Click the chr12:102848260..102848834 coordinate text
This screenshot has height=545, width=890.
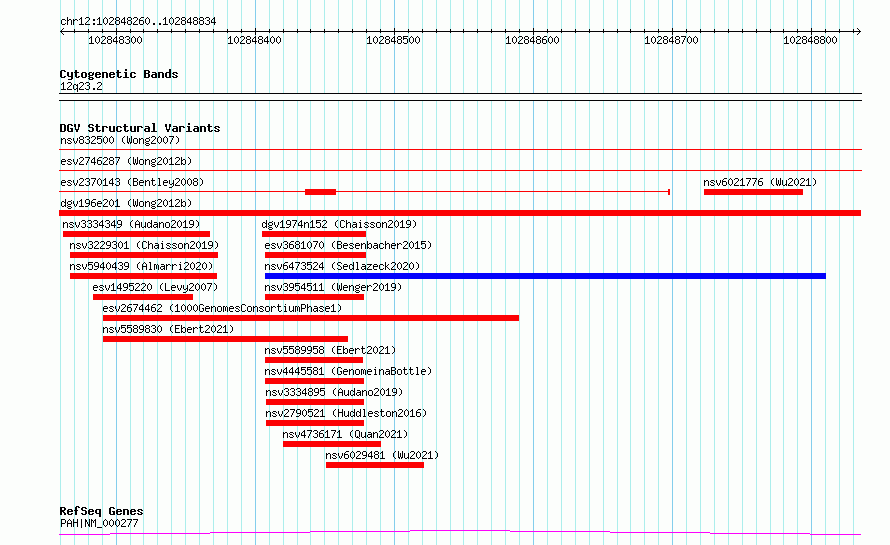[138, 21]
